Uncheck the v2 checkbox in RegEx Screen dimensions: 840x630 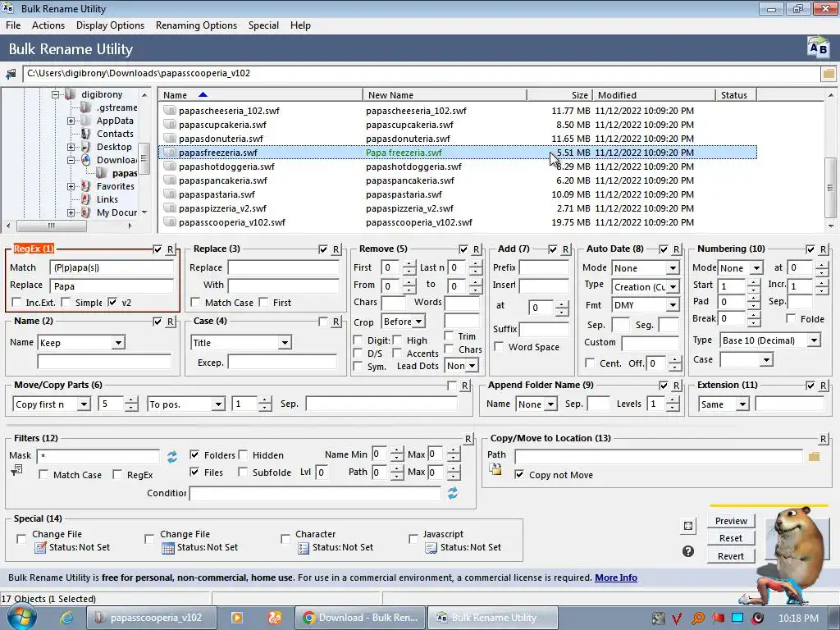[112, 303]
